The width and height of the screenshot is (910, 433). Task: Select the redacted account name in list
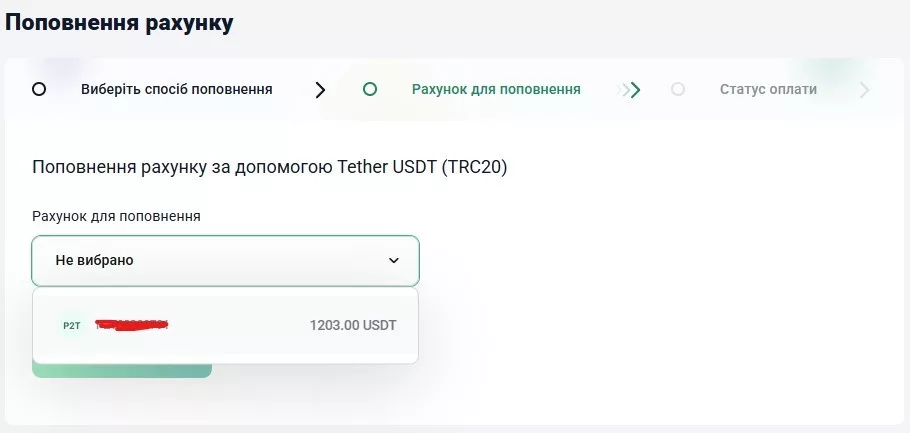click(x=131, y=325)
